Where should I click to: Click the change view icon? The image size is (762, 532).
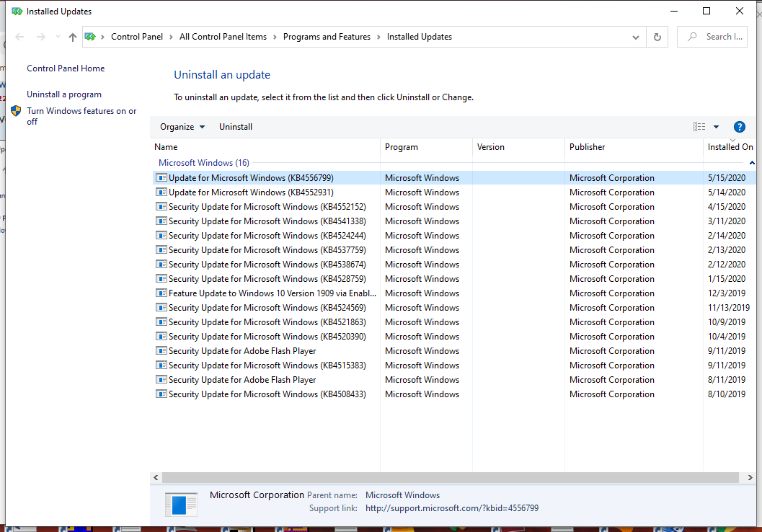699,127
